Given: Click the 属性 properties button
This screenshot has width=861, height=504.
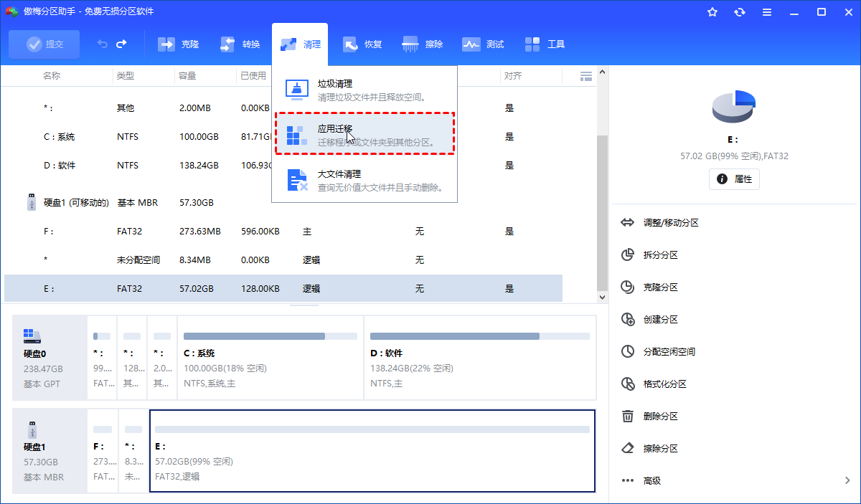Looking at the screenshot, I should (734, 179).
